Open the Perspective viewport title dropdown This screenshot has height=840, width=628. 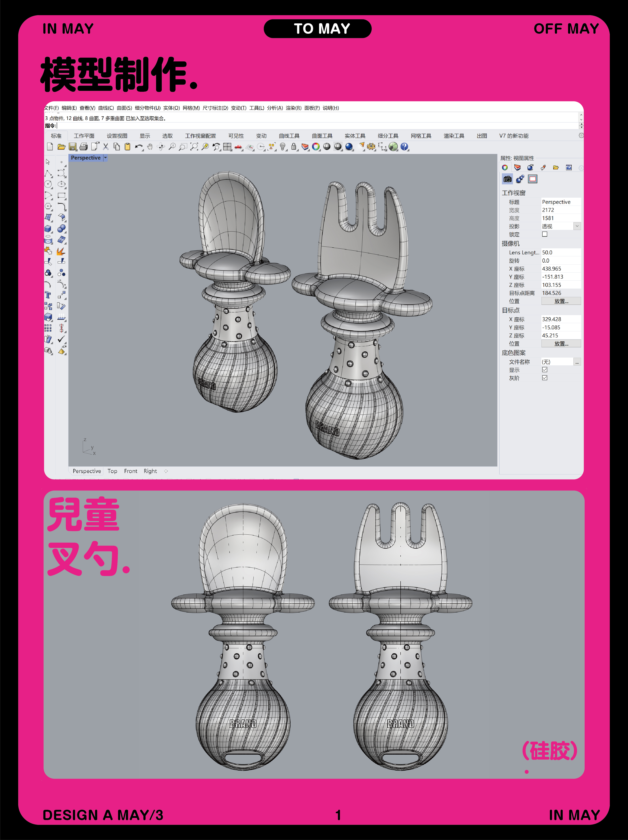click(105, 158)
